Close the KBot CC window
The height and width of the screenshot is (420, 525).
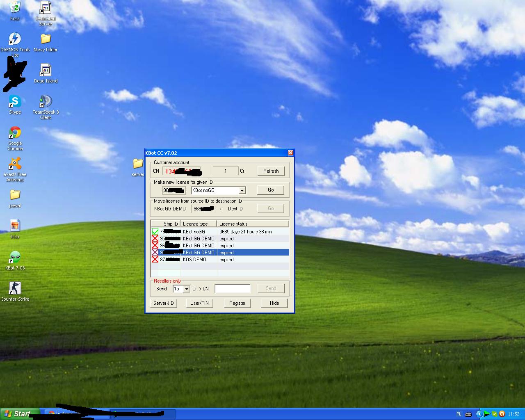coord(290,153)
